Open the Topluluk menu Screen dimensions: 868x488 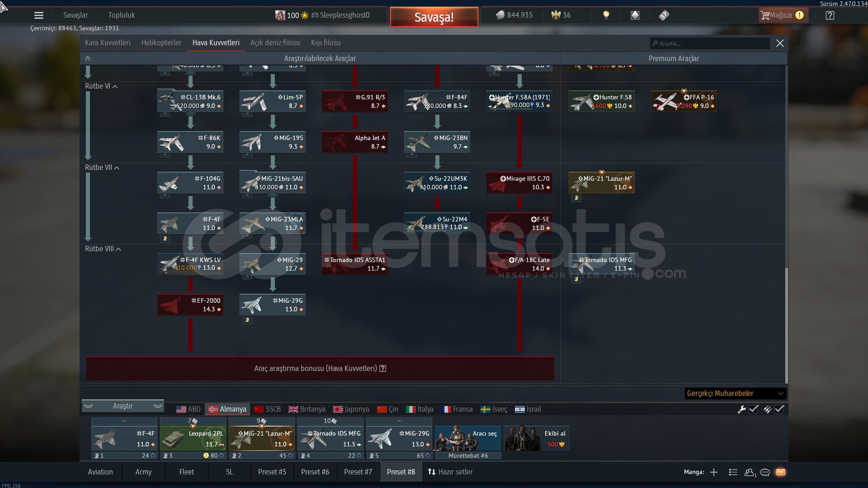pos(122,15)
